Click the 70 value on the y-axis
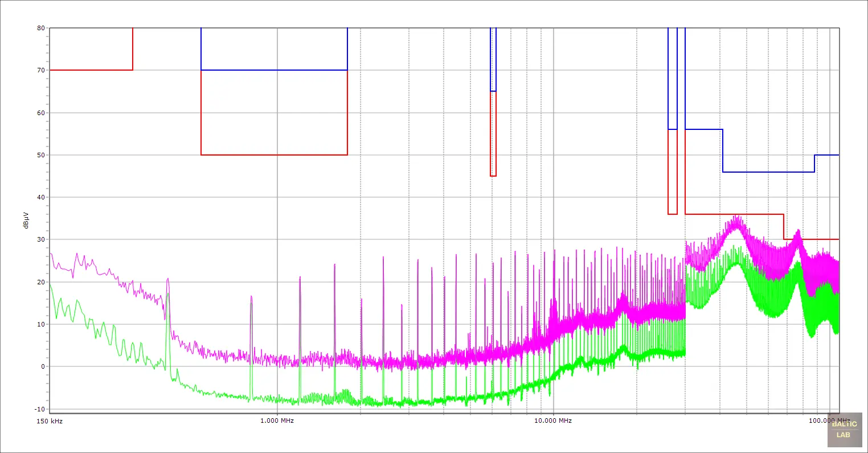 coord(41,70)
